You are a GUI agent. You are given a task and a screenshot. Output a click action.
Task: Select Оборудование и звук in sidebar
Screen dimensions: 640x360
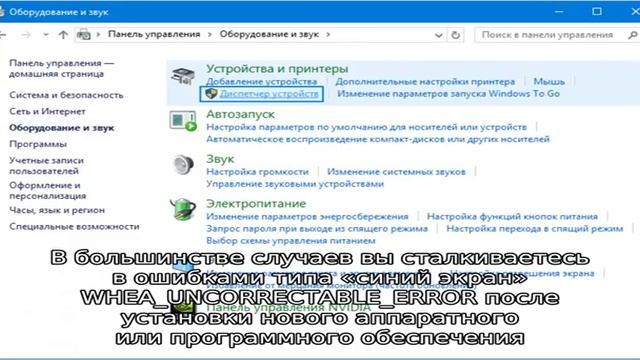[62, 128]
